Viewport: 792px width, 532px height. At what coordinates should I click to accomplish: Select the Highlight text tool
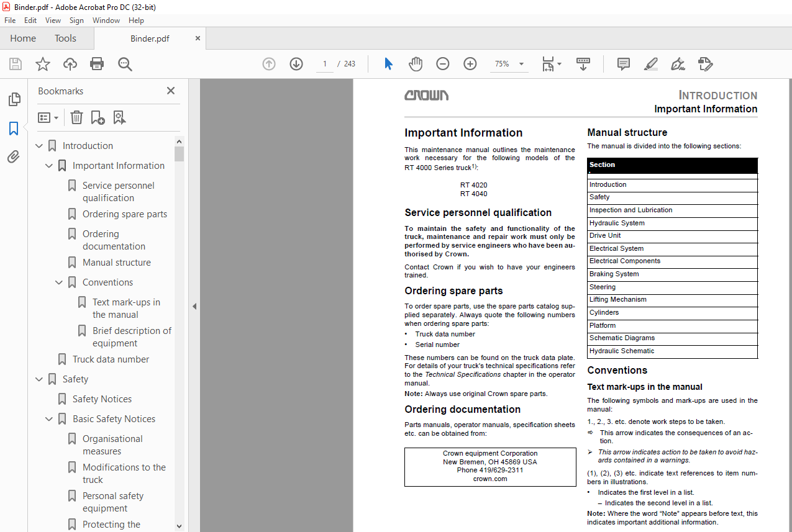click(650, 64)
